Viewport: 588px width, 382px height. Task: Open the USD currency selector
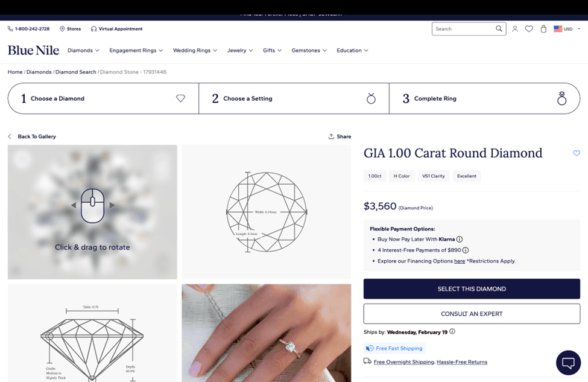567,29
